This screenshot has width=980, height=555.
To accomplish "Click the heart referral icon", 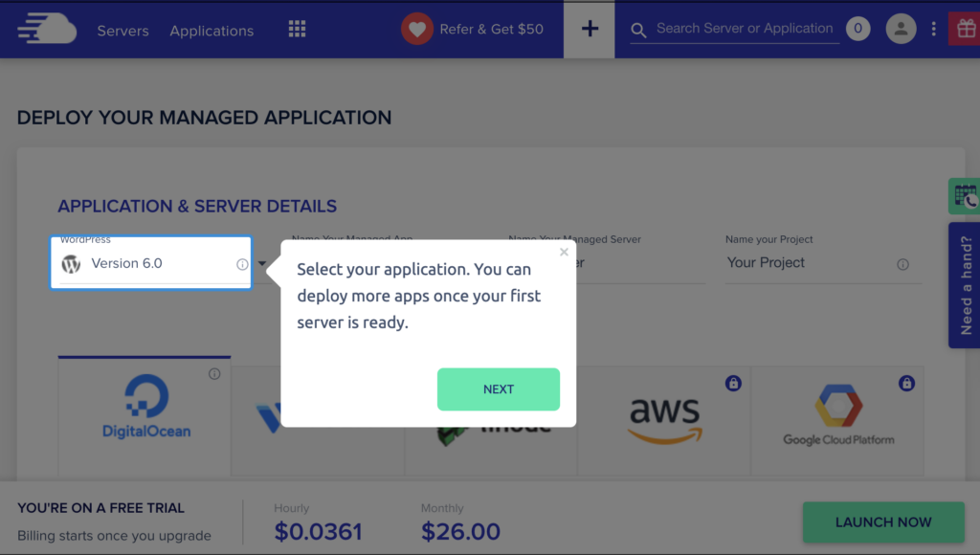I will click(417, 29).
